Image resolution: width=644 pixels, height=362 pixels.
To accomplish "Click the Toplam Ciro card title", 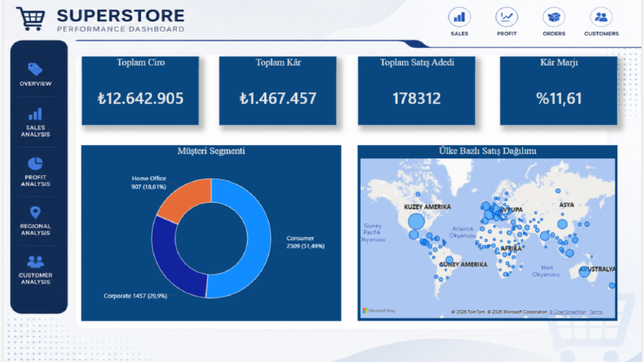I will click(140, 62).
